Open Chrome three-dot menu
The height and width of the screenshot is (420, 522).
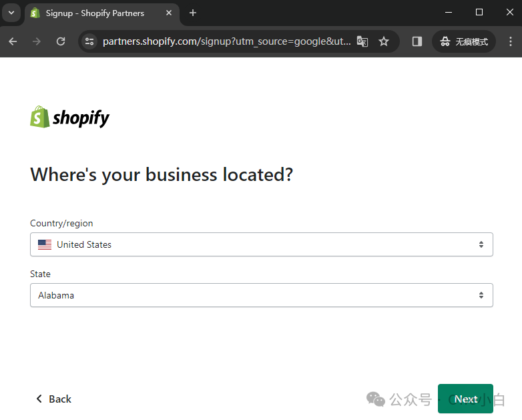pyautogui.click(x=511, y=41)
